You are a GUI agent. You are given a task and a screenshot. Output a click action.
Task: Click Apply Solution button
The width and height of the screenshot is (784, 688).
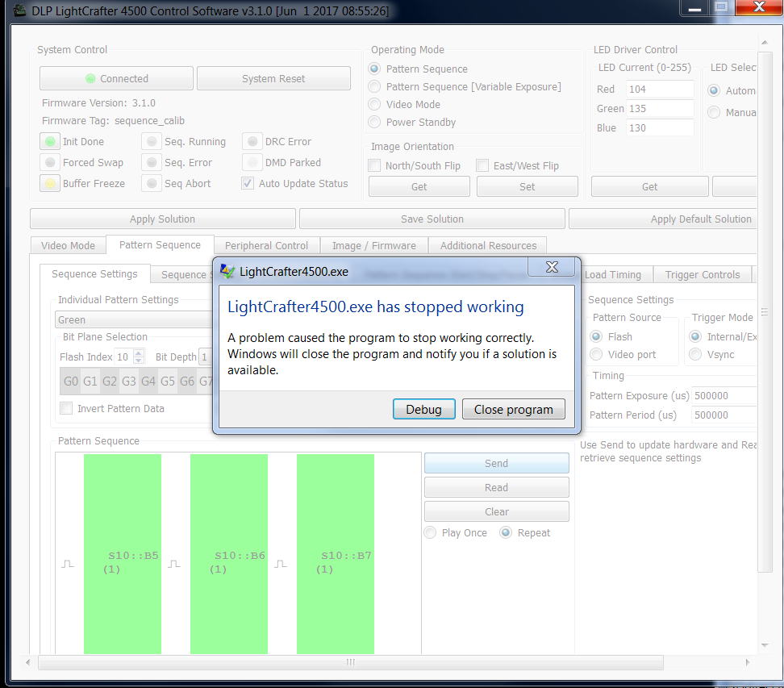pyautogui.click(x=162, y=219)
